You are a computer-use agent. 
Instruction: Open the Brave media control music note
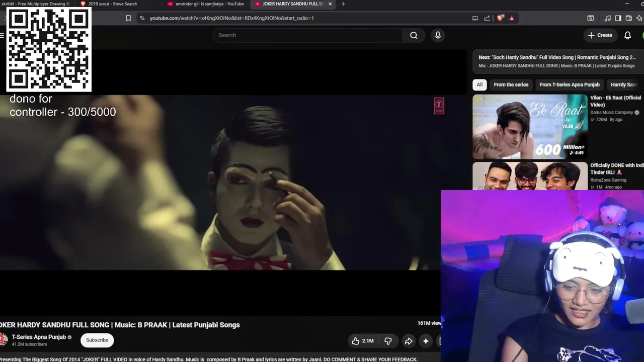click(x=607, y=18)
